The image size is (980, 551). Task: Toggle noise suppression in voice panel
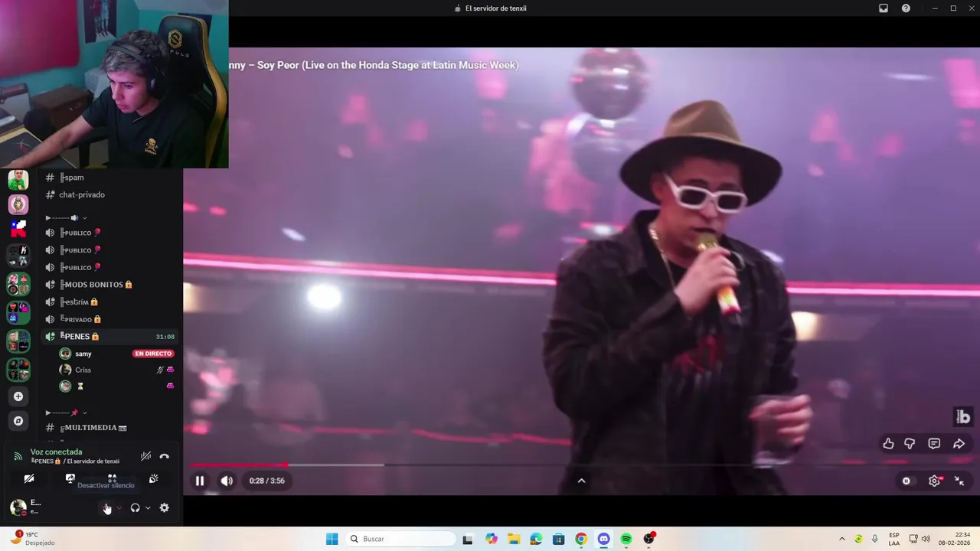145,457
